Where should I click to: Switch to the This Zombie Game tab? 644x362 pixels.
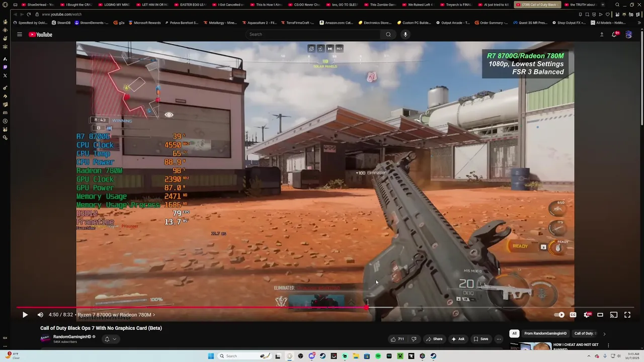point(381,5)
